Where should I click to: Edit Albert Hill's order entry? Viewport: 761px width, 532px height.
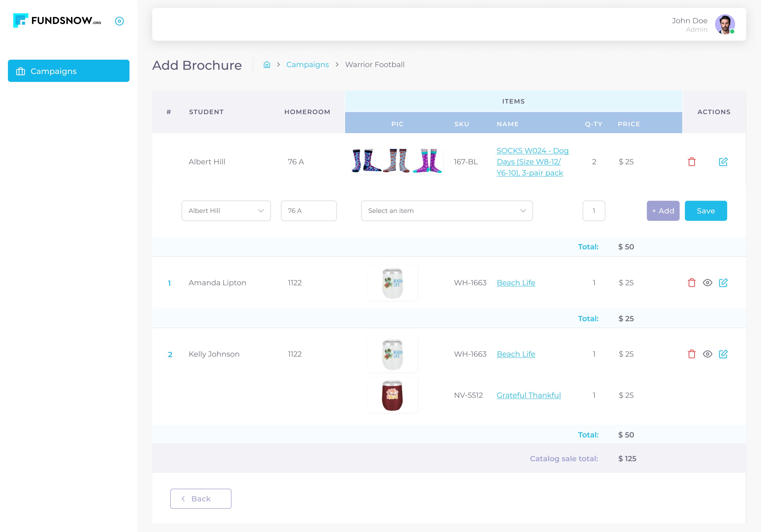pyautogui.click(x=723, y=162)
